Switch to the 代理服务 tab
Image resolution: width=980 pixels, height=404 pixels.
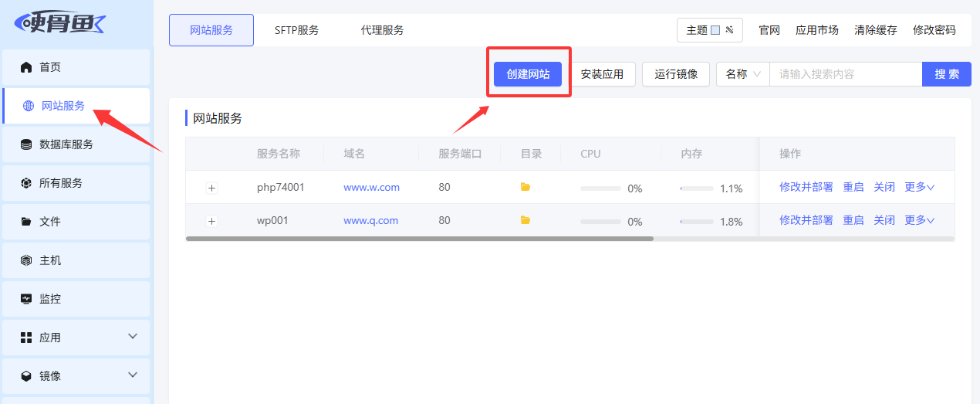click(x=382, y=30)
